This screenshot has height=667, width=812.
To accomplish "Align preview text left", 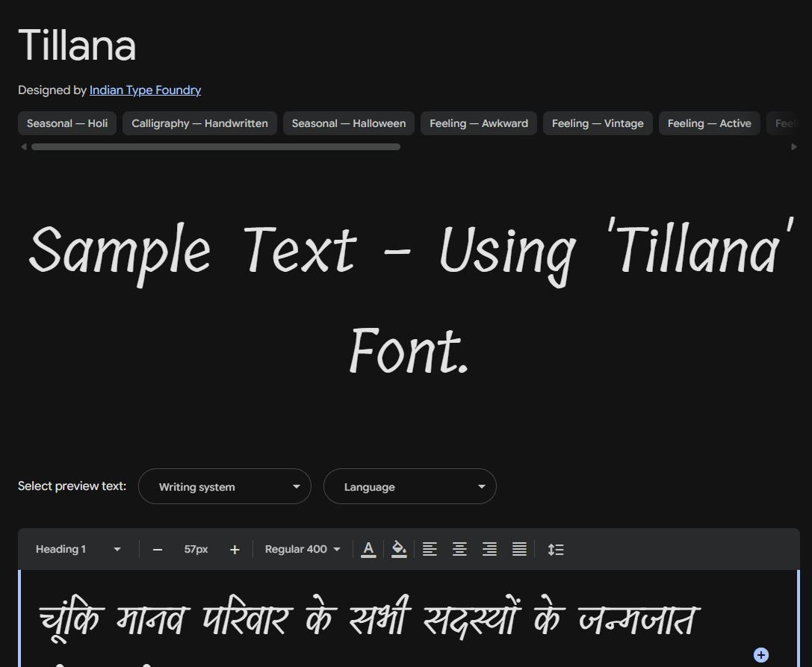I will pyautogui.click(x=430, y=549).
